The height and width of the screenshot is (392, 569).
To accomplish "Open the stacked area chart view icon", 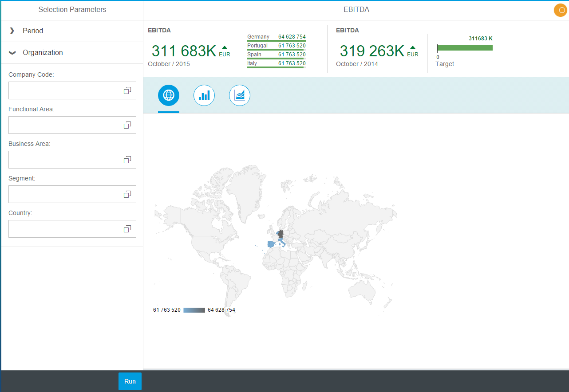I will pyautogui.click(x=240, y=95).
